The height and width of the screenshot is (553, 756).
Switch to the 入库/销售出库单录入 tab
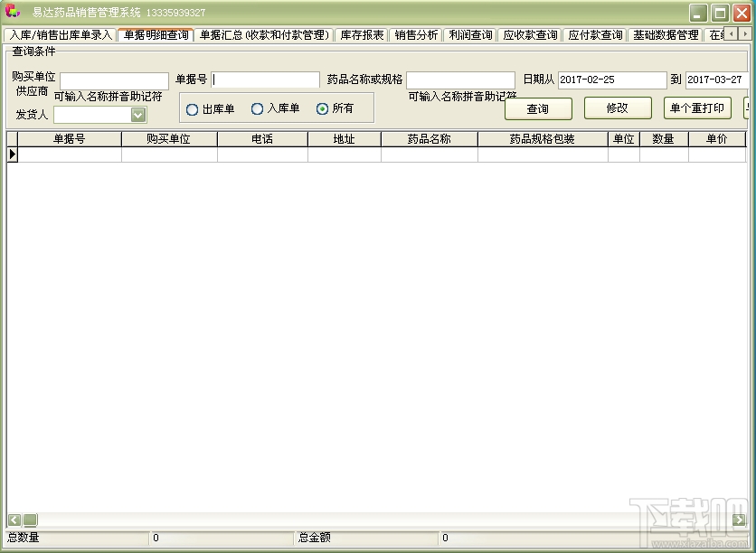59,35
